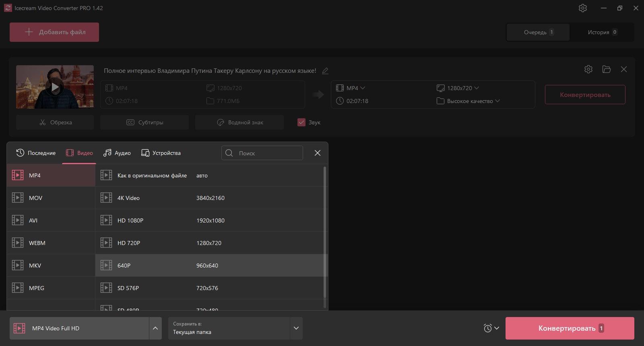Open the Save to folder dropdown
The image size is (644, 346).
coord(296,328)
